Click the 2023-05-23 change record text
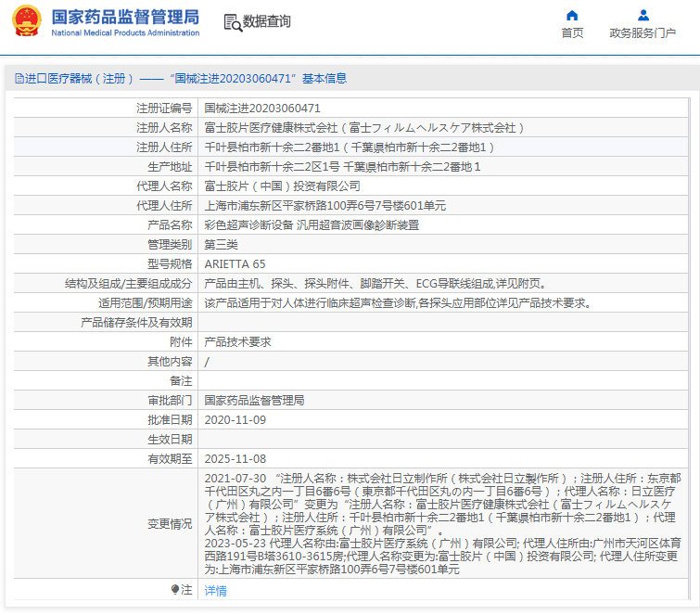 click(x=443, y=557)
